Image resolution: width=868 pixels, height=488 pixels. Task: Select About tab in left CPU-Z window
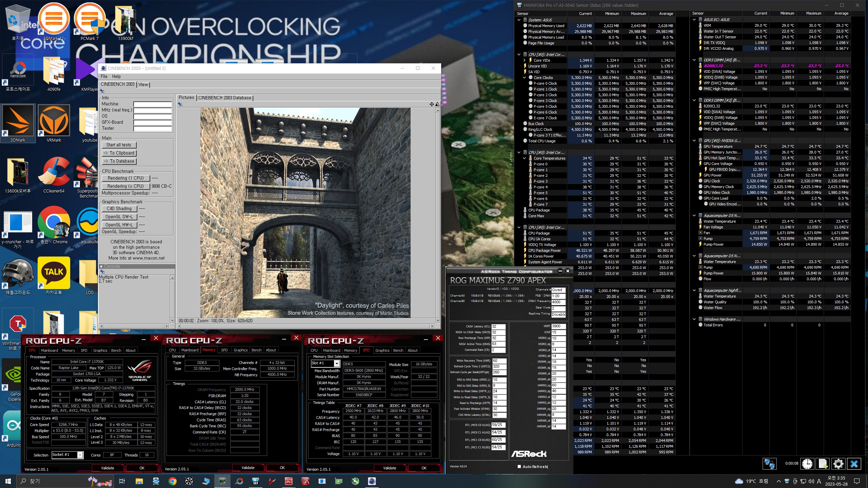131,350
